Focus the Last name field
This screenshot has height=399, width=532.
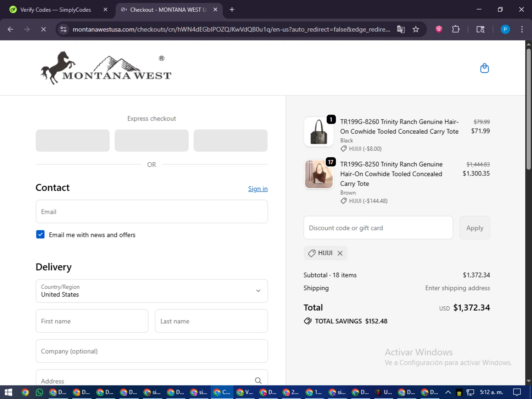(x=211, y=321)
